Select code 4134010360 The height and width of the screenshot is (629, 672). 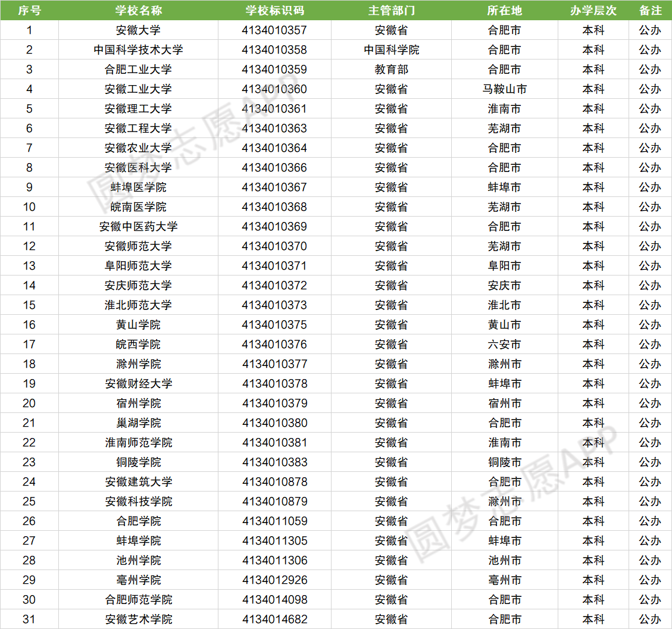[274, 89]
